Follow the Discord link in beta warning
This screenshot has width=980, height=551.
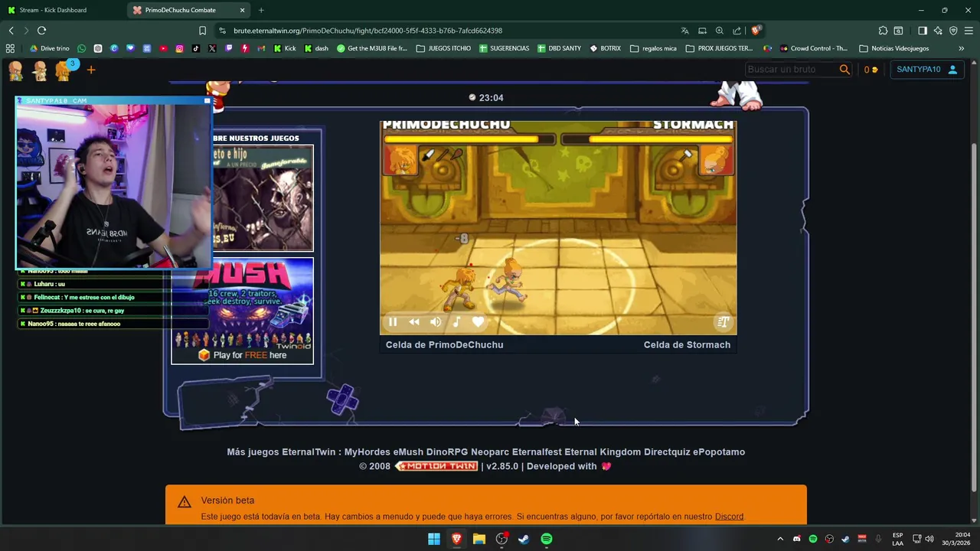pos(729,517)
